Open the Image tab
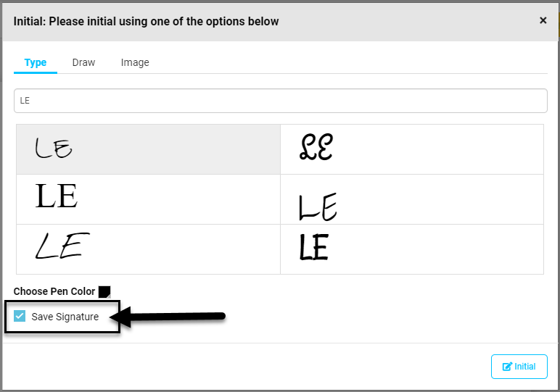This screenshot has width=560, height=392. click(x=135, y=62)
